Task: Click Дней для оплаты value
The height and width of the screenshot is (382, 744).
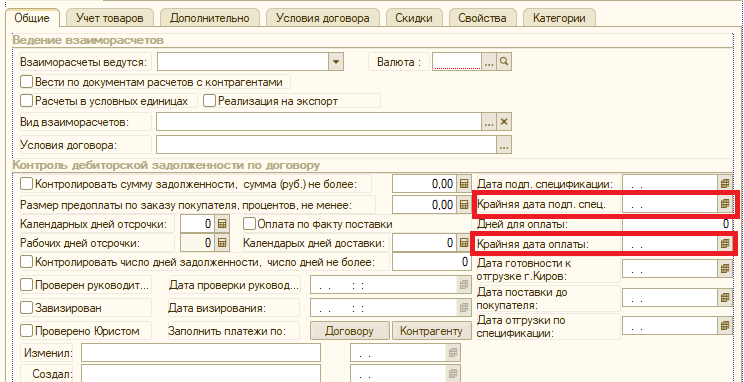Action: [x=677, y=224]
